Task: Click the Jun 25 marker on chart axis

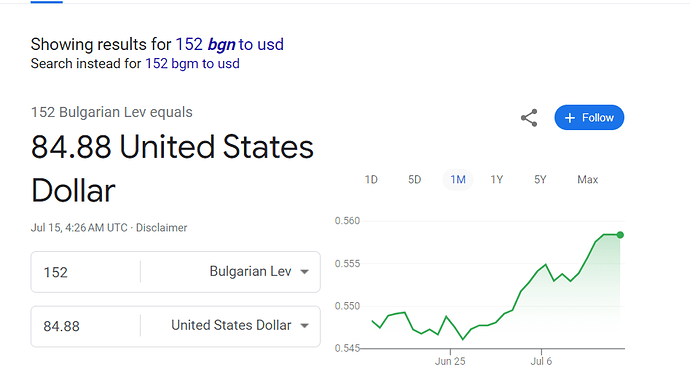Action: [450, 361]
